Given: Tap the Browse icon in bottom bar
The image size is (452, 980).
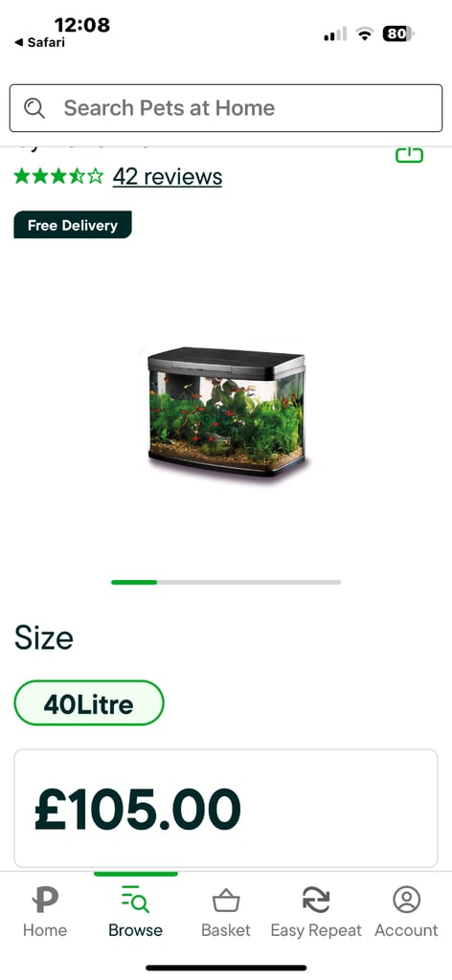Looking at the screenshot, I should click(135, 900).
